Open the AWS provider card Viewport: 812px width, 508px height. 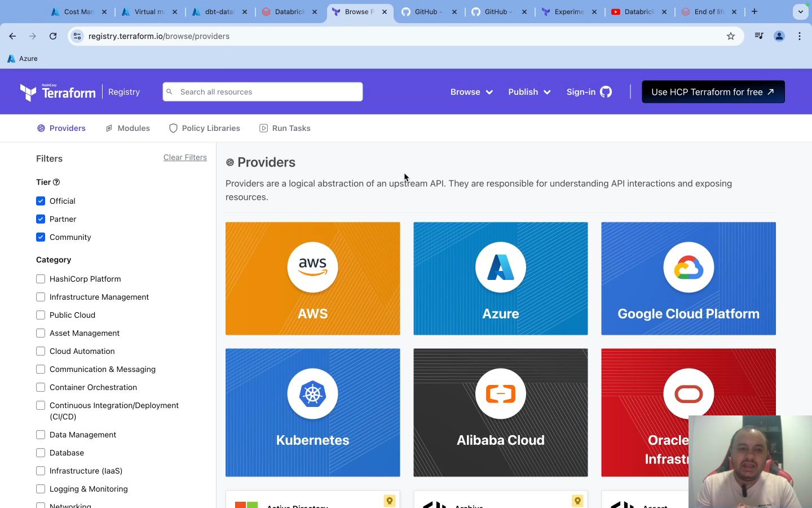click(313, 278)
